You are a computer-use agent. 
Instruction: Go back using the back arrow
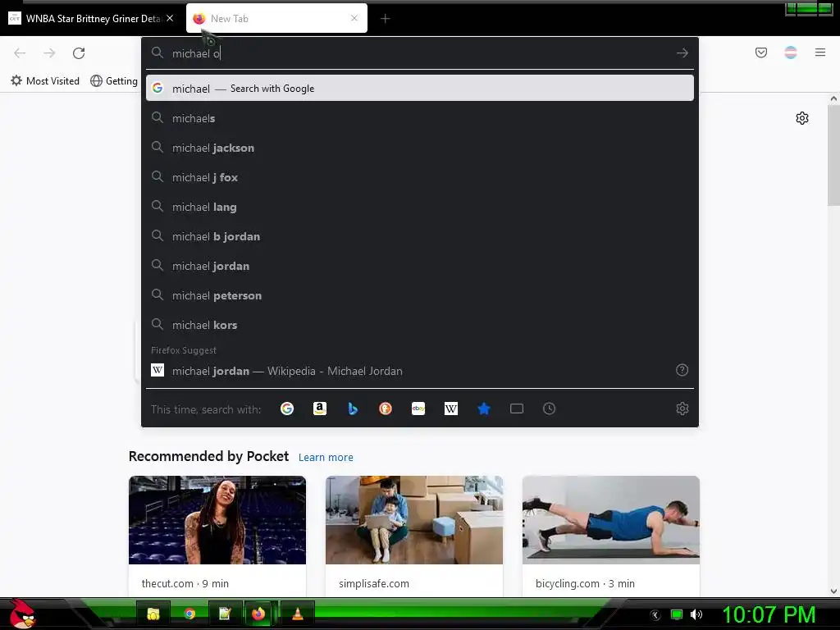click(20, 53)
